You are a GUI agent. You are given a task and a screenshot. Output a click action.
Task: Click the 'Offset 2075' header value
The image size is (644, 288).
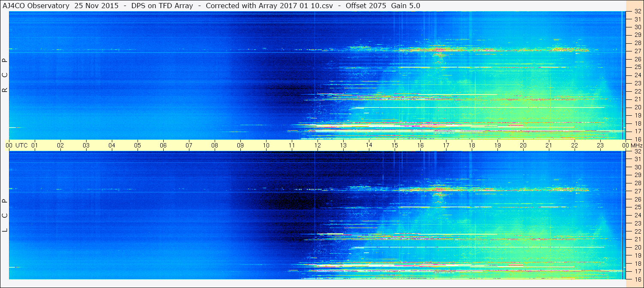[366, 6]
